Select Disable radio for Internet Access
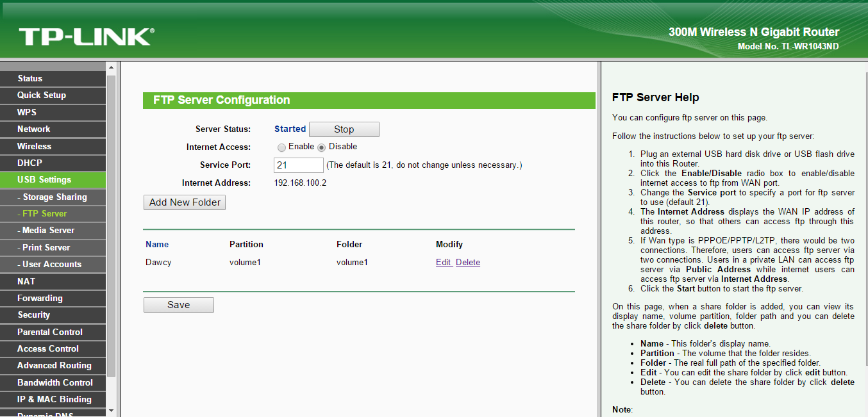This screenshot has width=868, height=417. point(322,147)
